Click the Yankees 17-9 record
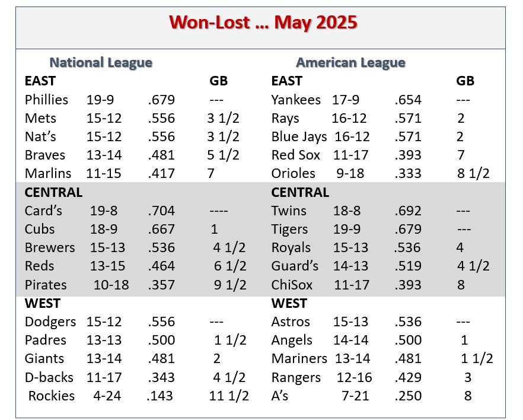The height and width of the screenshot is (420, 523). [x=346, y=100]
